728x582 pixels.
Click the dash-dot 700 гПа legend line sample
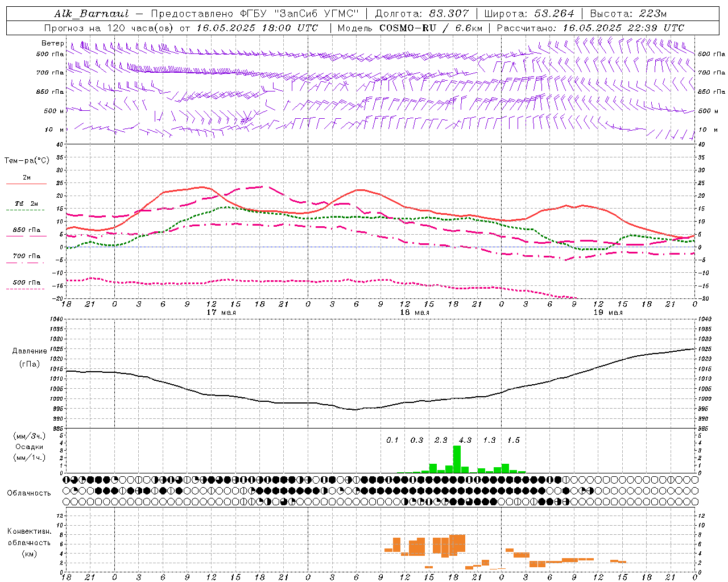25,263
